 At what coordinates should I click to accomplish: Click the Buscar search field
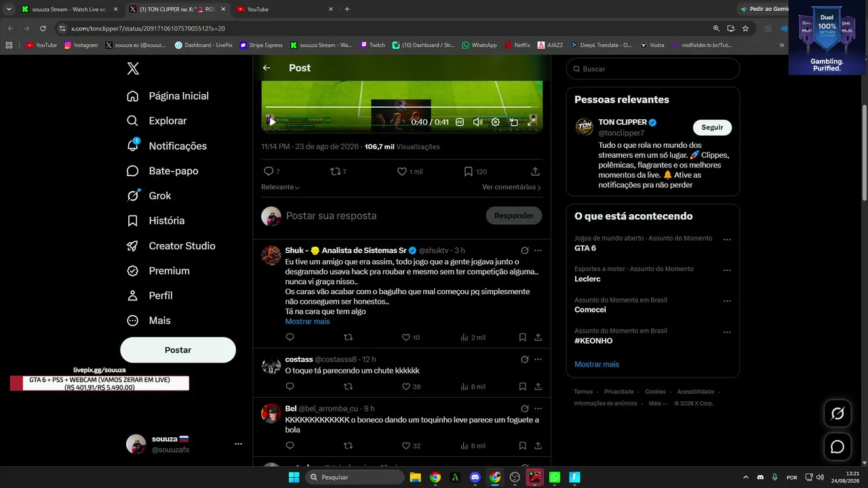point(653,68)
